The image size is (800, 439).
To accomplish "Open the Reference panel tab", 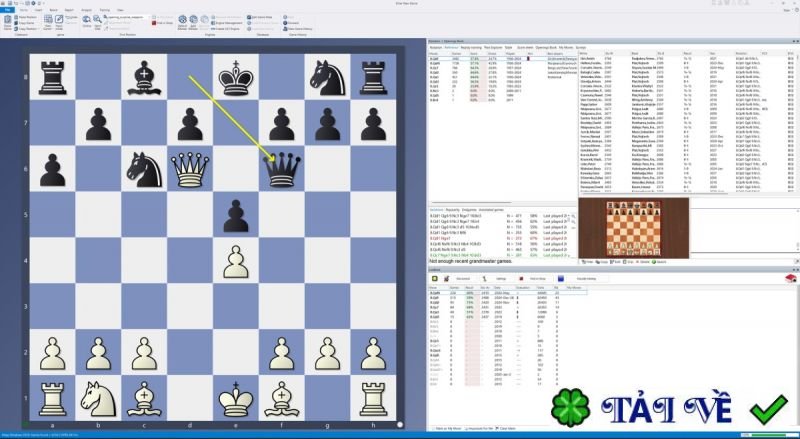I will pos(452,47).
